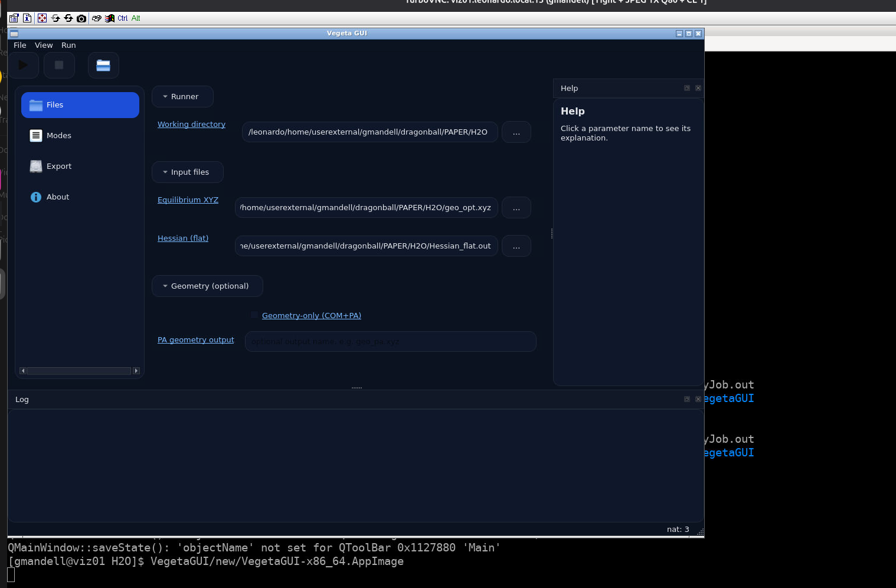This screenshot has height=588, width=896.
Task: Enable the Geometry-only (COM+PA) checkbox
Action: point(254,315)
